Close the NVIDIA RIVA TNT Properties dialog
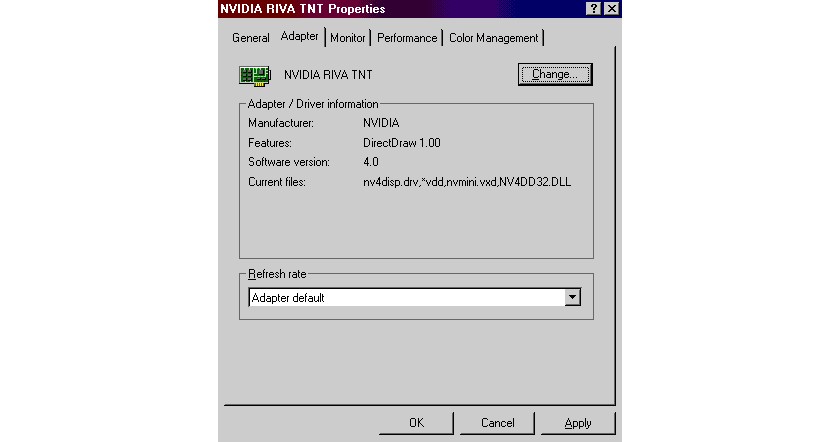 point(611,9)
